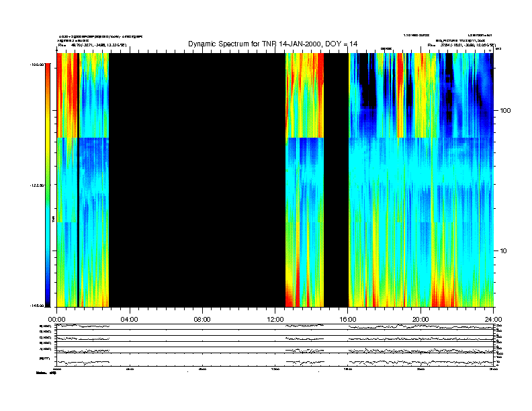Click the "08:00" time axis label

[x=202, y=320]
